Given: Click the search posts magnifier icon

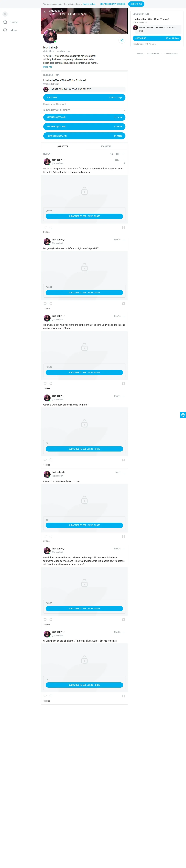Looking at the screenshot, I should pyautogui.click(x=112, y=154).
